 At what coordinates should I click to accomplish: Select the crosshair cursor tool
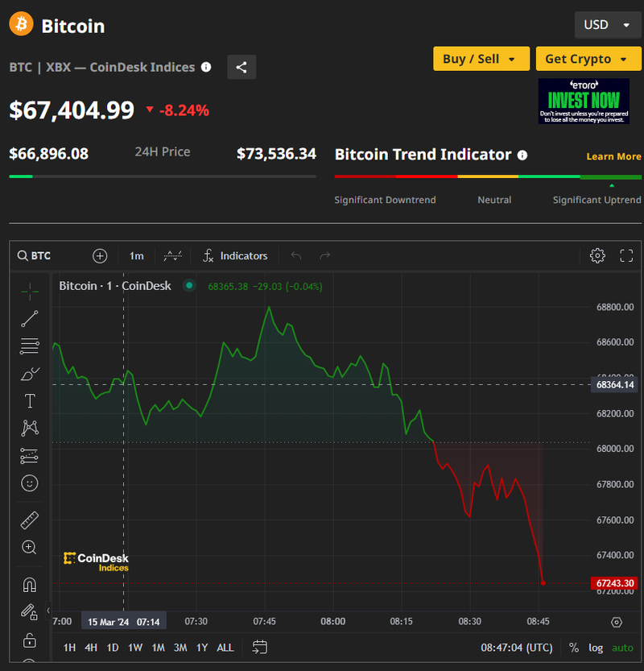(30, 291)
